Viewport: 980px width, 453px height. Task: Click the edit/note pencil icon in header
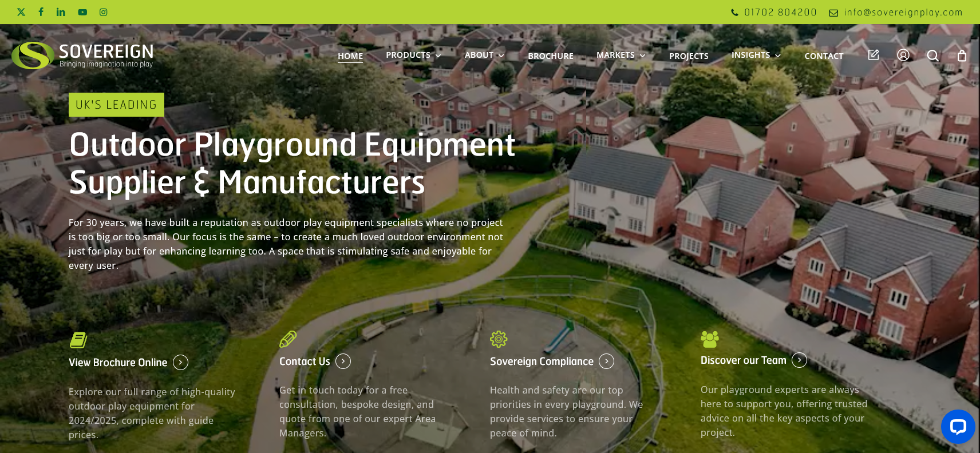tap(874, 55)
